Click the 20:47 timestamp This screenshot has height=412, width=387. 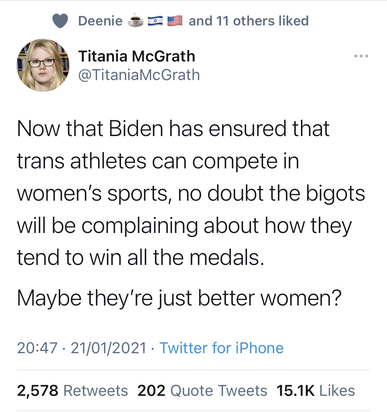[x=37, y=348]
